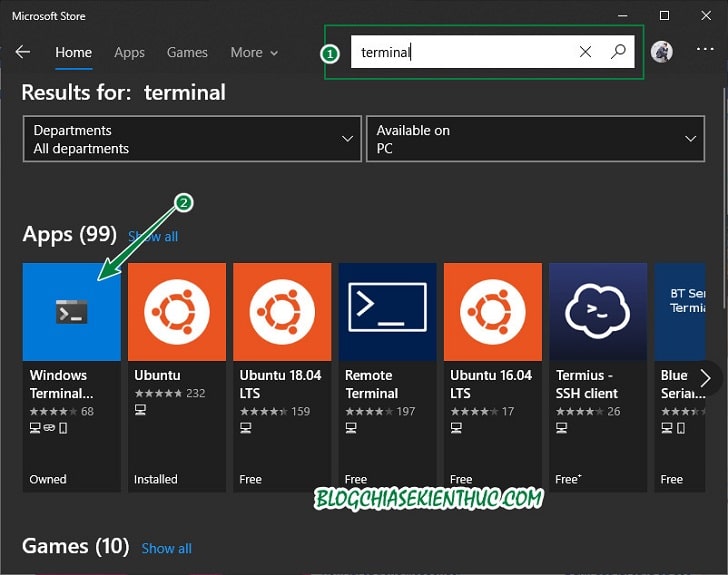Click Free price under Ubuntu 18.04 LTS
The image size is (728, 575).
click(250, 479)
